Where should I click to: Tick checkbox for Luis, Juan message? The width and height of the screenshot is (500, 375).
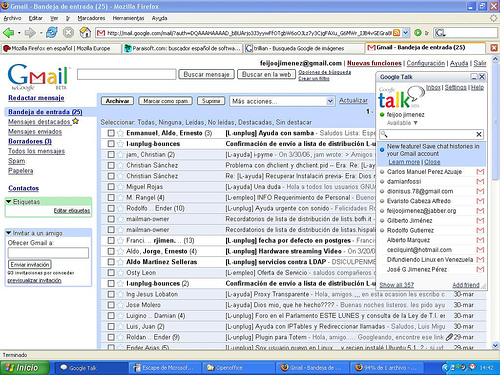point(111,326)
